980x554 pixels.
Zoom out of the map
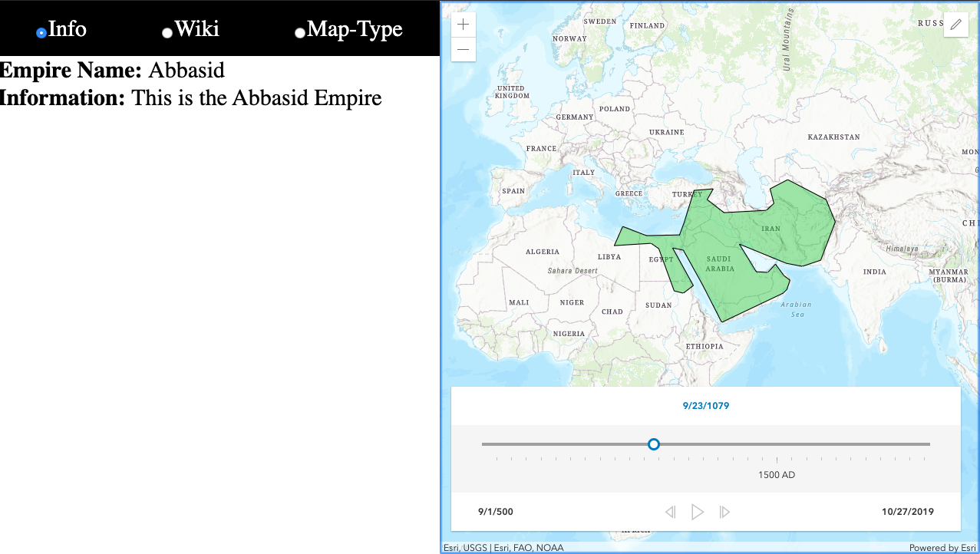(x=464, y=50)
